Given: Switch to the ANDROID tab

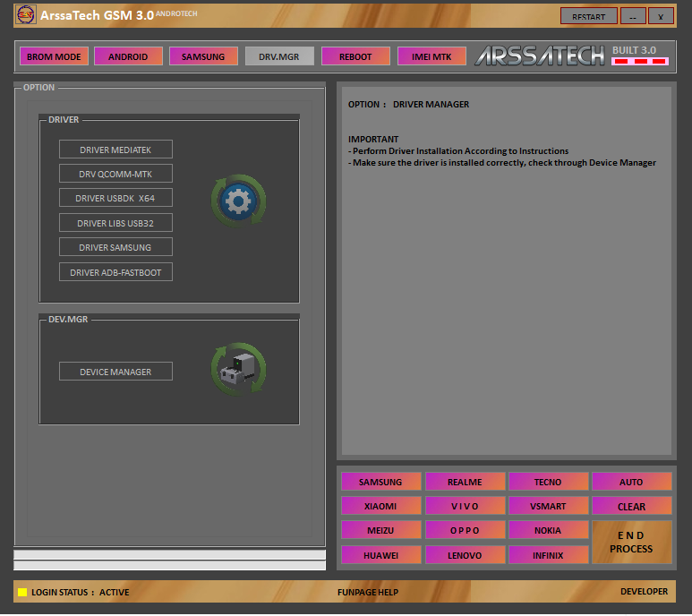Looking at the screenshot, I should tap(128, 56).
